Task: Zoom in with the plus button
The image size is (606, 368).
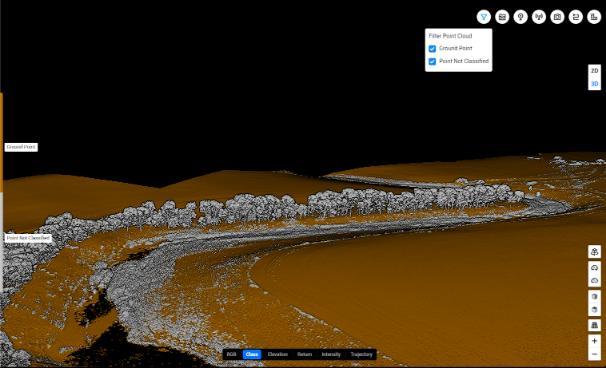Action: click(x=594, y=341)
